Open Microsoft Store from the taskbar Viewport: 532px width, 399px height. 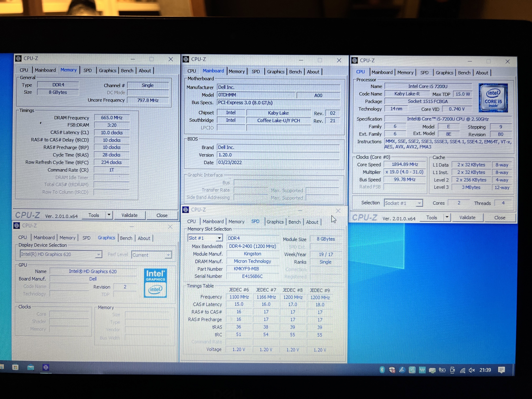click(15, 367)
